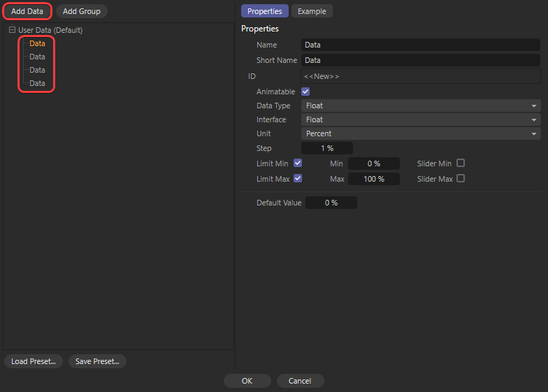
Task: Select the last Data entry in tree
Action: click(37, 83)
